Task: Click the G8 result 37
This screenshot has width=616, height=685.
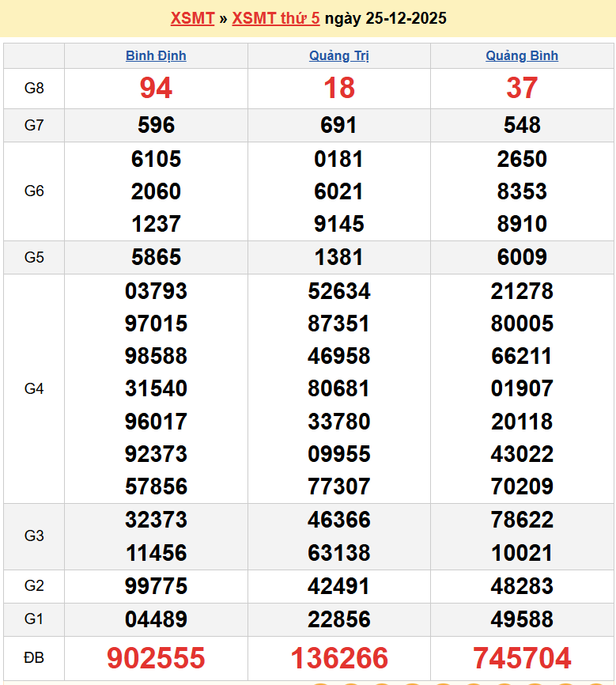Action: [x=522, y=89]
